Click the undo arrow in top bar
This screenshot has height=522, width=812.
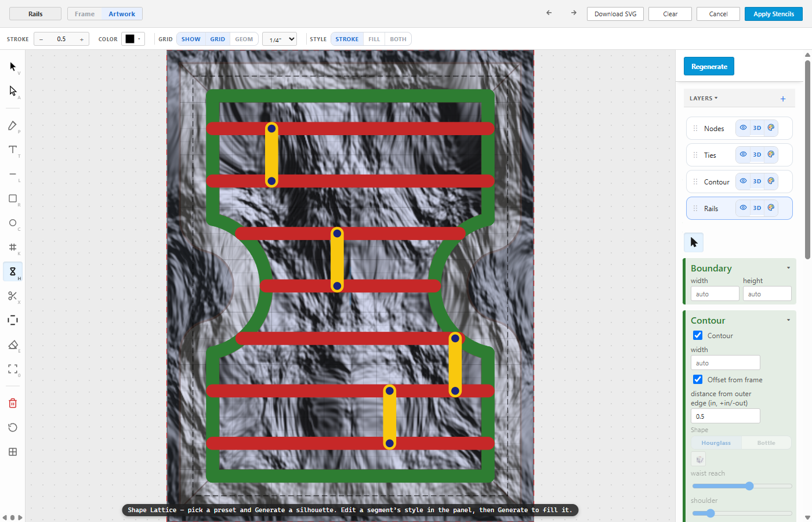[x=549, y=13]
